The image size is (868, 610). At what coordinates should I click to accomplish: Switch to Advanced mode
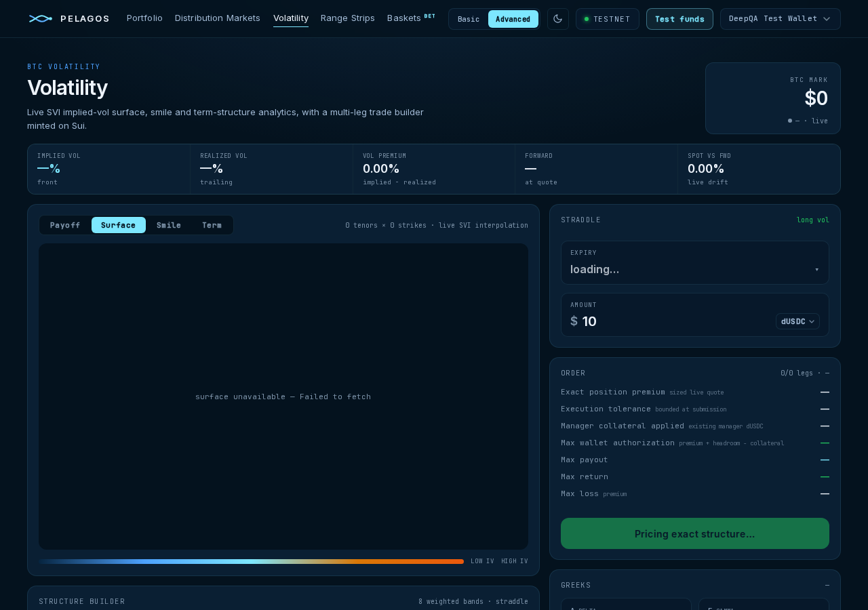click(x=513, y=19)
